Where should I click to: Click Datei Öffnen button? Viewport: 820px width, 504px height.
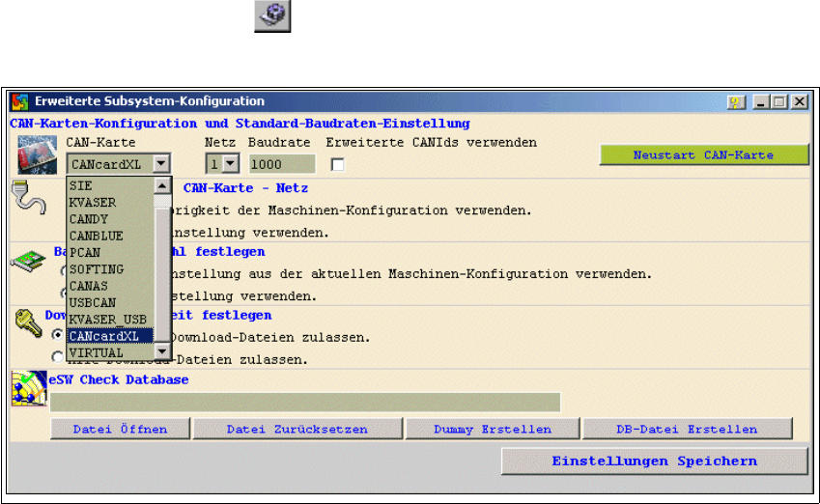[121, 430]
